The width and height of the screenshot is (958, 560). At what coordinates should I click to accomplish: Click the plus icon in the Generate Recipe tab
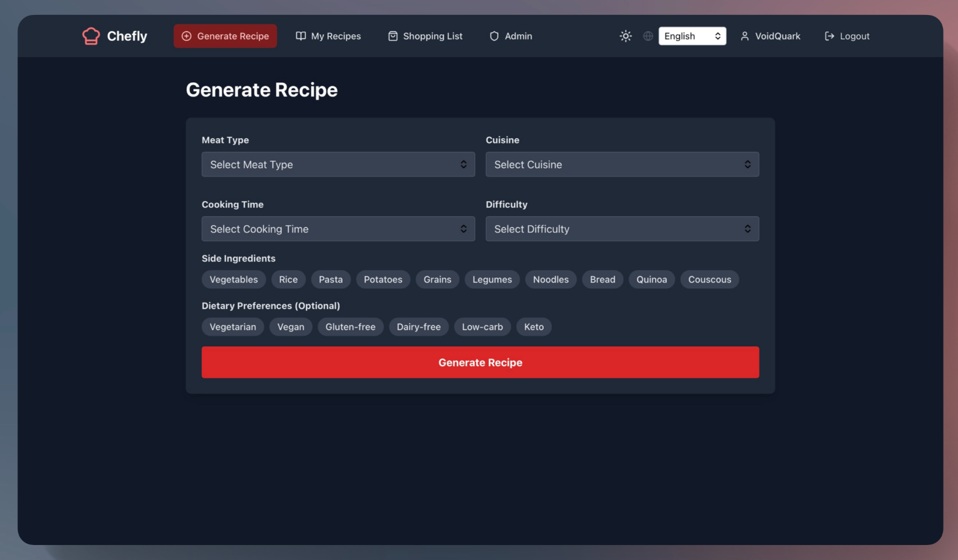pos(187,36)
